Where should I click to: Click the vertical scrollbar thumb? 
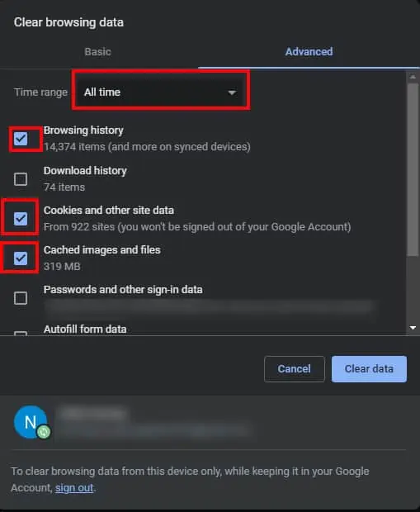click(x=413, y=169)
